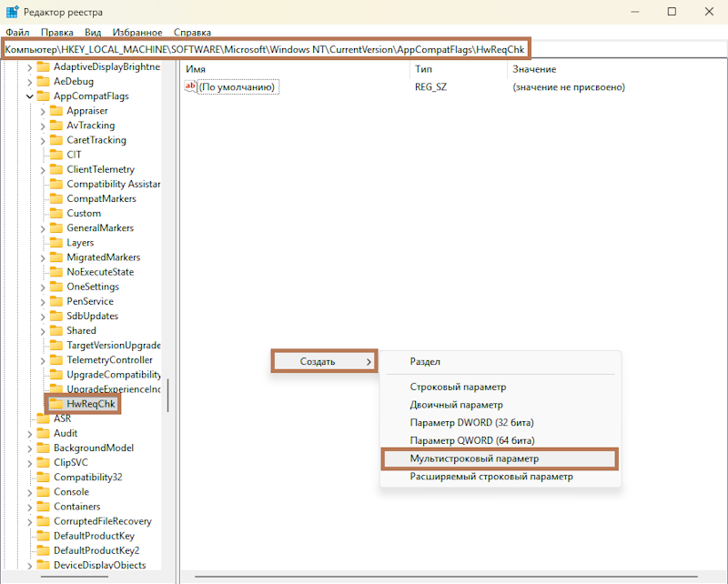This screenshot has width=728, height=584.
Task: Open the Избранное menu
Action: coord(138,32)
